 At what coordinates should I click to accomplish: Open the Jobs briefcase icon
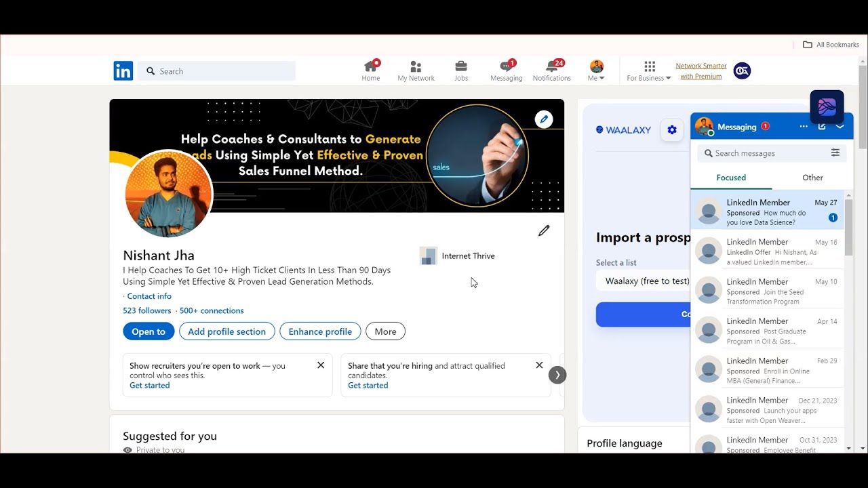click(461, 70)
